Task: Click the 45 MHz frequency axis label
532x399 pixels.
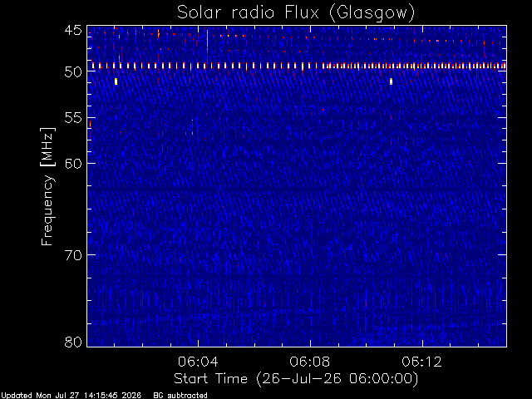Action: [x=73, y=30]
